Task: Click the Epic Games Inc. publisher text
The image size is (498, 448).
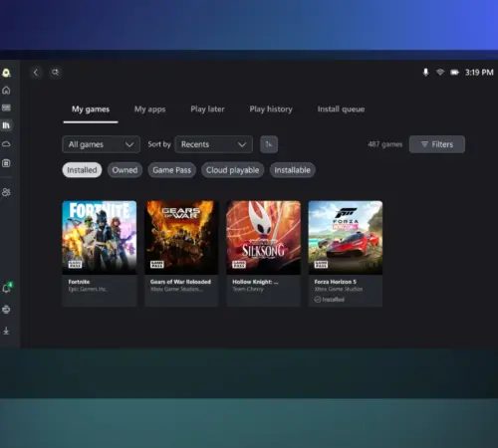Action: click(88, 289)
